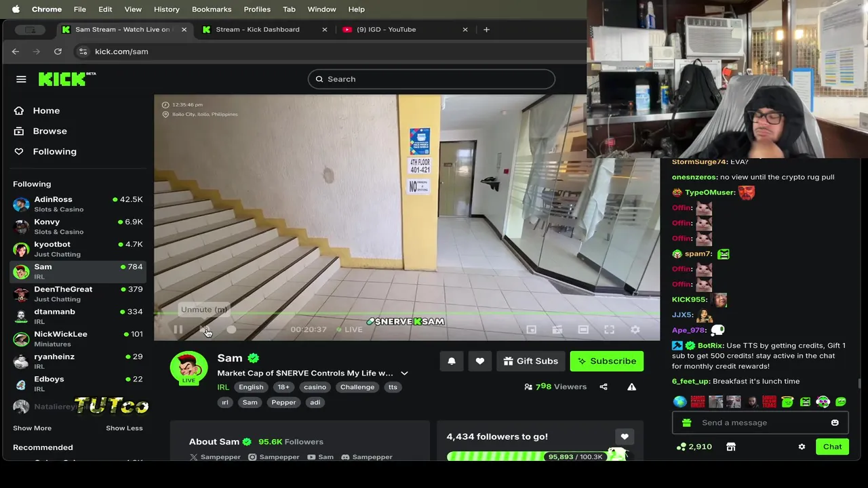The height and width of the screenshot is (488, 868).
Task: Follow Sam with the heart button
Action: point(480,361)
